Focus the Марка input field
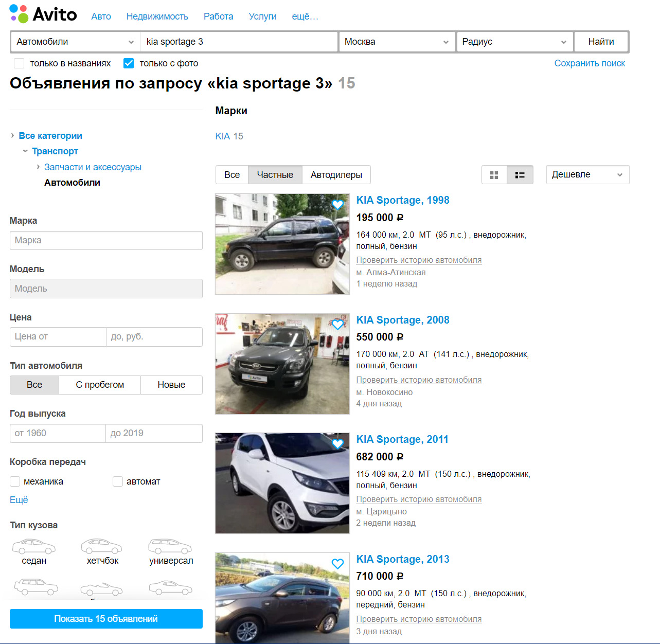 point(106,240)
